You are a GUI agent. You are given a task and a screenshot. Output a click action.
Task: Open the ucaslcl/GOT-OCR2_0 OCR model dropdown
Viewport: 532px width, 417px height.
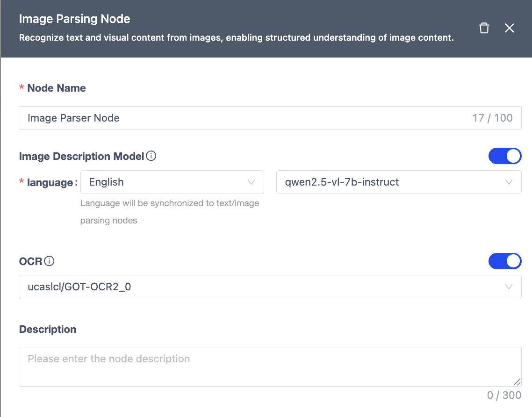(270, 287)
